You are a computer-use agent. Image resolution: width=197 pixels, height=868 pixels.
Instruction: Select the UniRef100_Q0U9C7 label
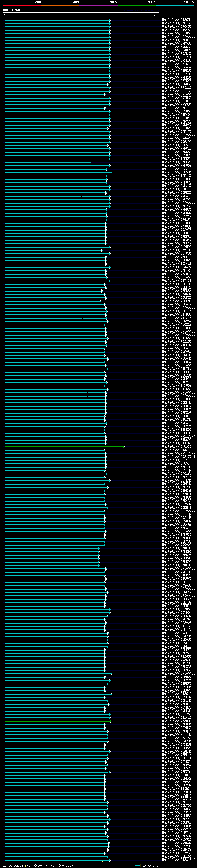(177, 446)
